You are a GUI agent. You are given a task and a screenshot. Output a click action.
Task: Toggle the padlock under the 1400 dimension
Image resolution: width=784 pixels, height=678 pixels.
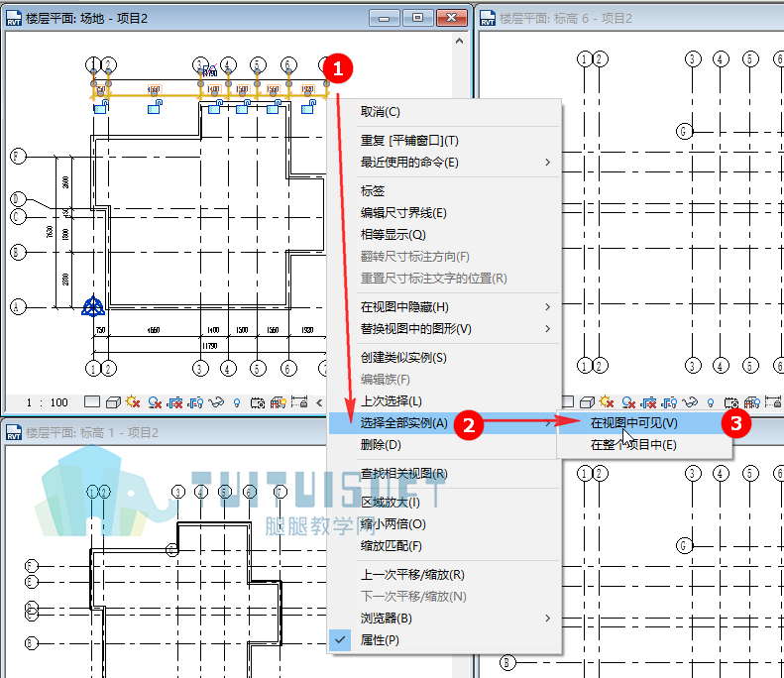[215, 106]
